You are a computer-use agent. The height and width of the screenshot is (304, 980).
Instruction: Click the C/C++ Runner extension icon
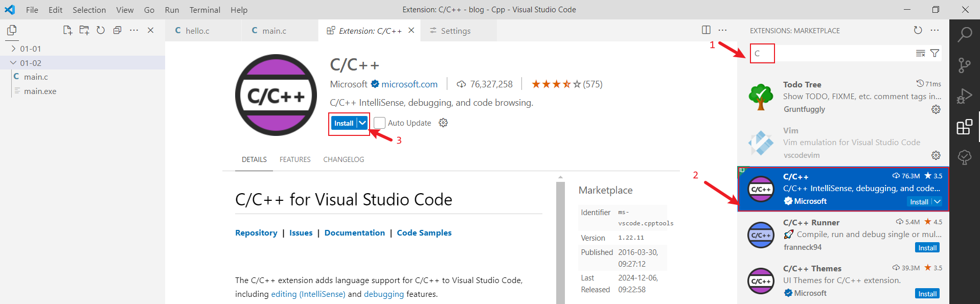[761, 235]
